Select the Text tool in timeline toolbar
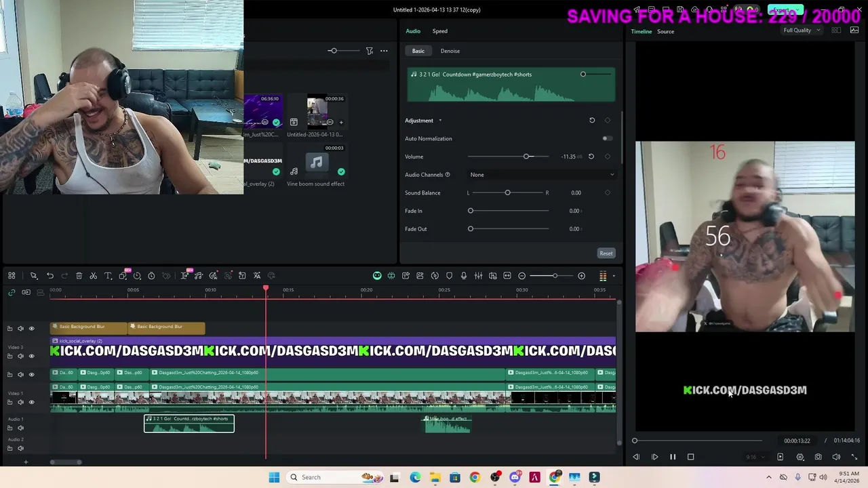868x488 pixels. [x=108, y=276]
